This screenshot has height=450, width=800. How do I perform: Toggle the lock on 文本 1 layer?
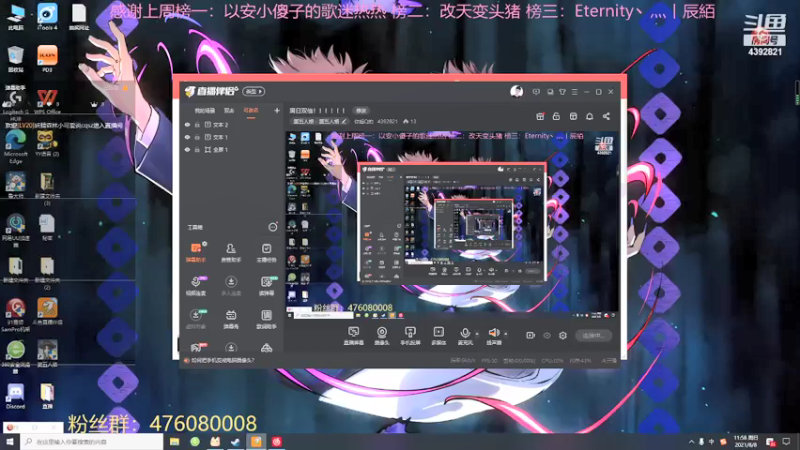[x=197, y=137]
